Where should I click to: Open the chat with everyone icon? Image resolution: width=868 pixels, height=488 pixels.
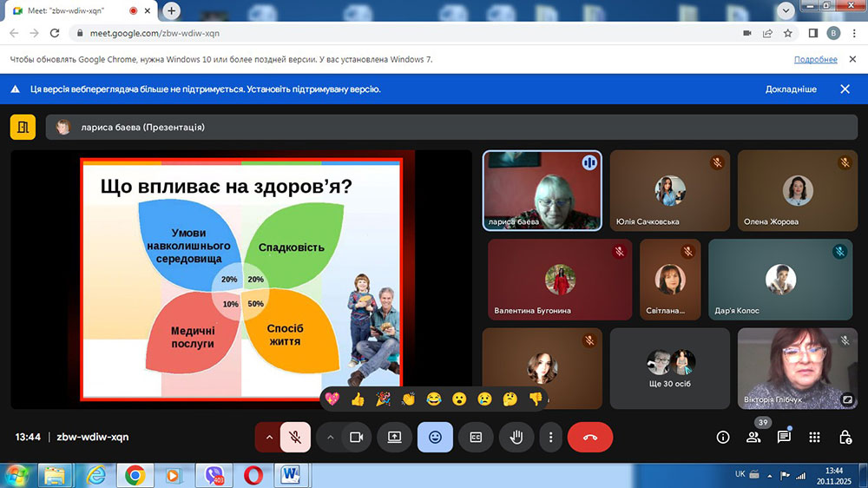click(x=784, y=438)
